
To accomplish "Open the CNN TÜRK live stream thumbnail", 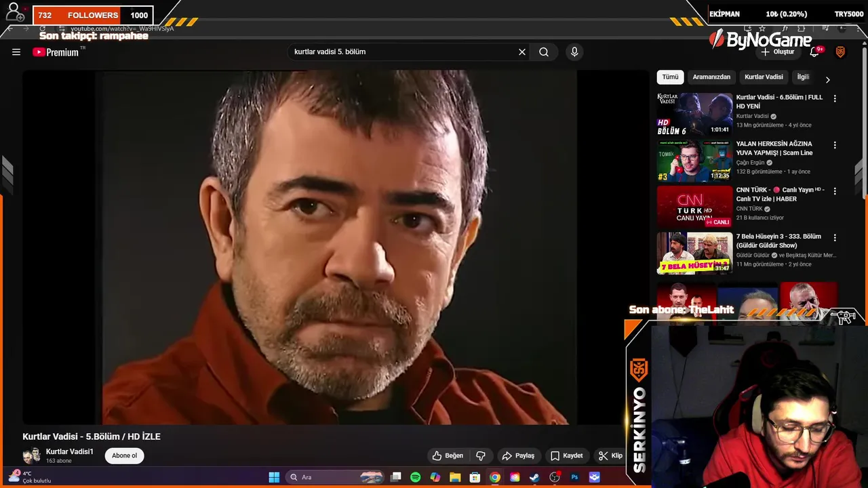I will tap(694, 207).
